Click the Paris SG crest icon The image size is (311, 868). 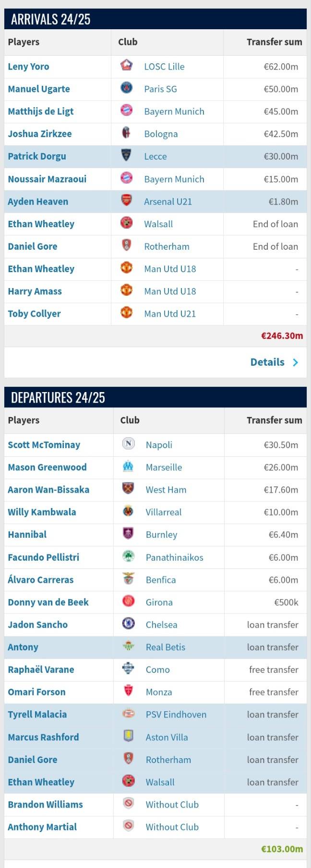click(126, 87)
